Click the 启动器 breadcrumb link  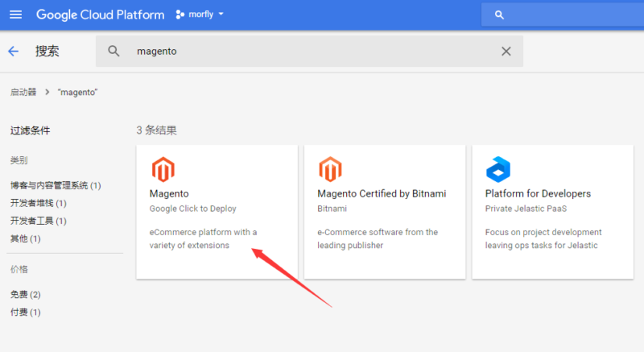click(23, 92)
